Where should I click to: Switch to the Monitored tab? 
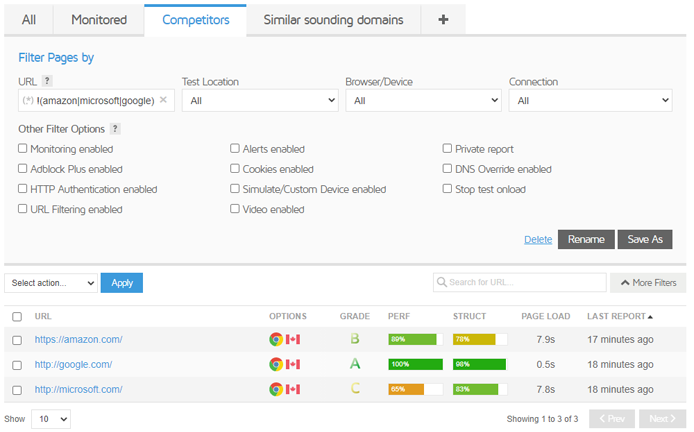tap(99, 20)
